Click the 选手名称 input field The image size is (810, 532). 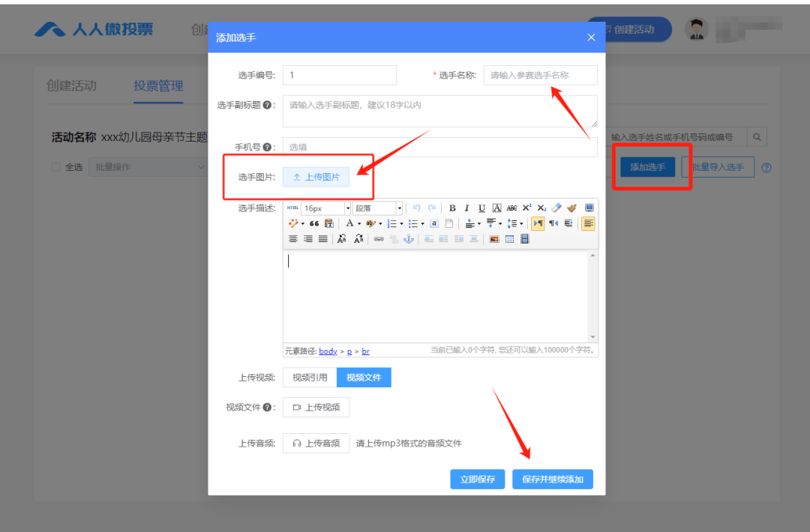(540, 75)
